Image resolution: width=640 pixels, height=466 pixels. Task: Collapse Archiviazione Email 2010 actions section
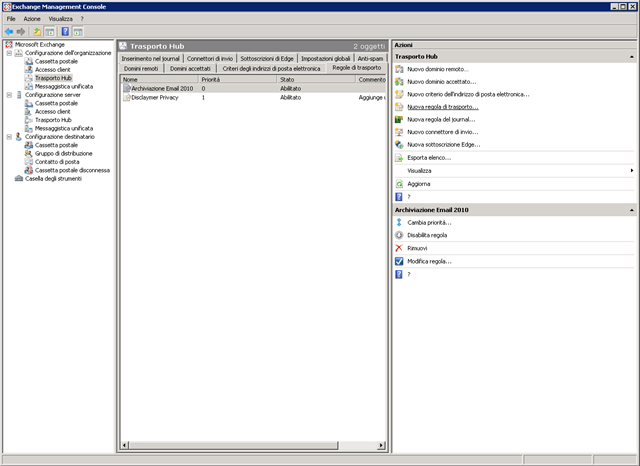[632, 210]
